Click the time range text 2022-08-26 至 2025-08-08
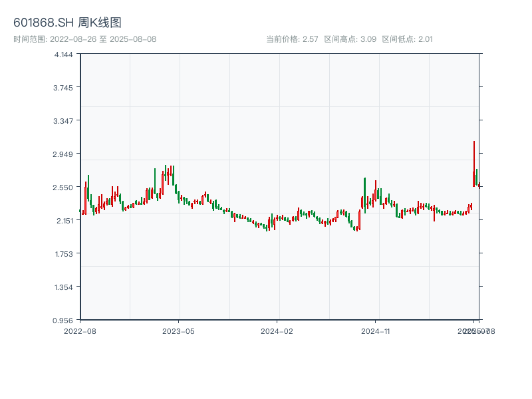Viewport: 532px width, 399px height. coord(103,39)
